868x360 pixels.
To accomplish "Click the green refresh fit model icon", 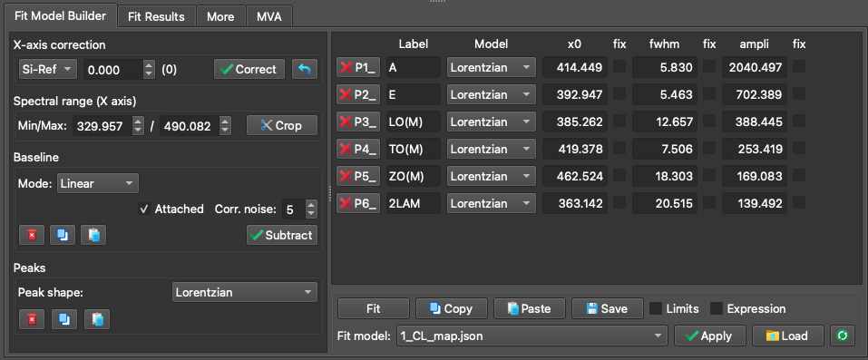I will click(843, 336).
